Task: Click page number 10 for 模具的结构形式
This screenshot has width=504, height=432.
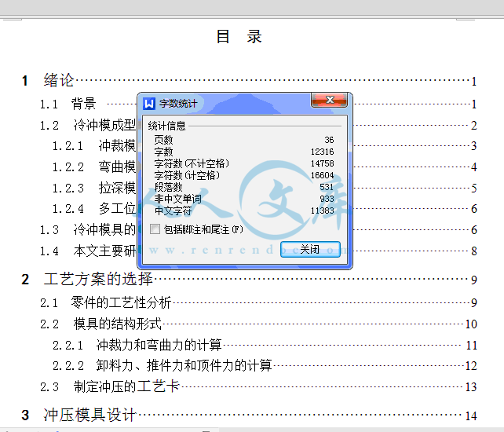Action: 471,324
